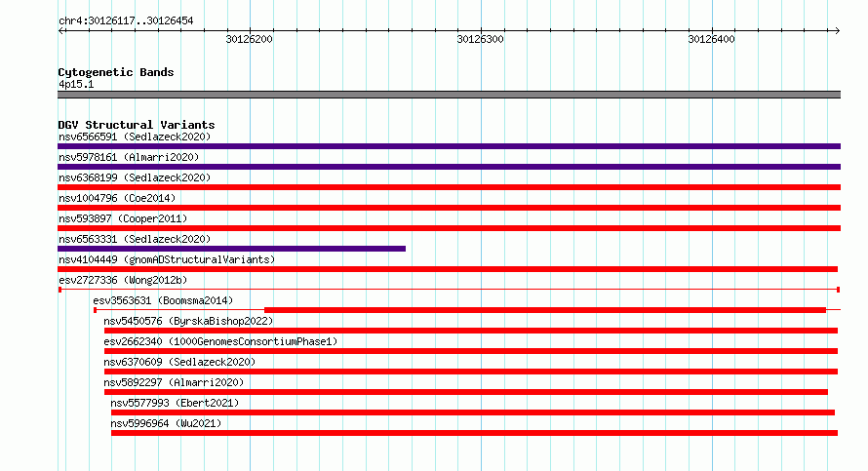Click the red bar for nsv1004796
Image resolution: width=868 pixels, height=471 pixels.
click(x=449, y=208)
